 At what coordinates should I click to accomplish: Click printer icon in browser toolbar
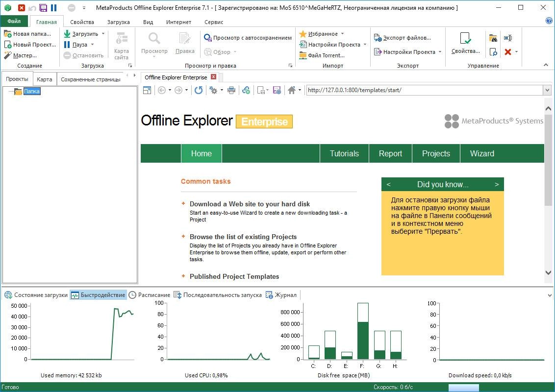[x=231, y=90]
